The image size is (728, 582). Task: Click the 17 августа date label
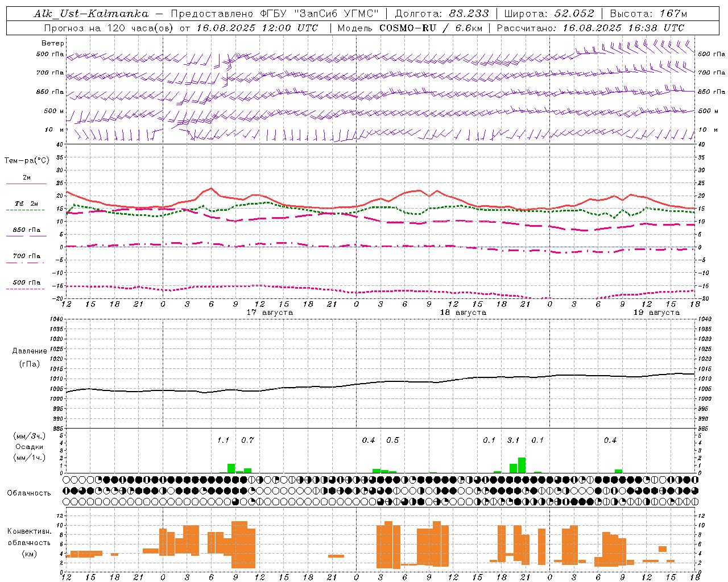click(x=270, y=313)
